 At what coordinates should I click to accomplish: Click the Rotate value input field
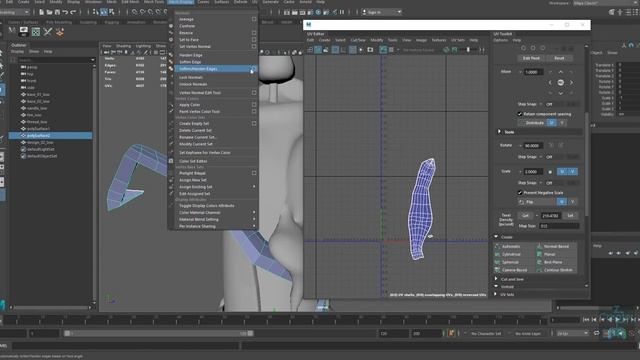click(533, 146)
